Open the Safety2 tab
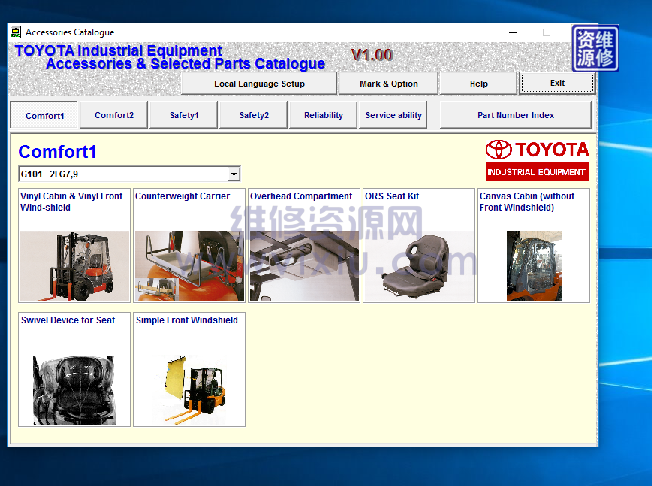Screen dimensions: 652x486 click(x=254, y=115)
